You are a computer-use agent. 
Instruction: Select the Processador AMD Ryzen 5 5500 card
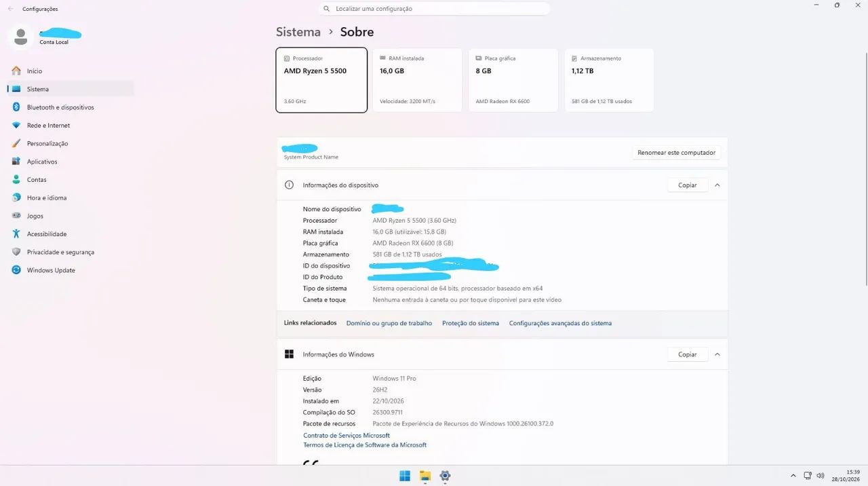point(321,79)
